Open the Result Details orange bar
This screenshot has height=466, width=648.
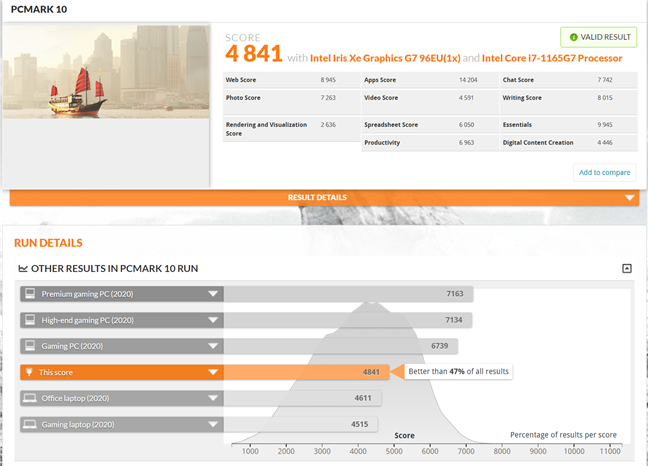click(x=324, y=197)
